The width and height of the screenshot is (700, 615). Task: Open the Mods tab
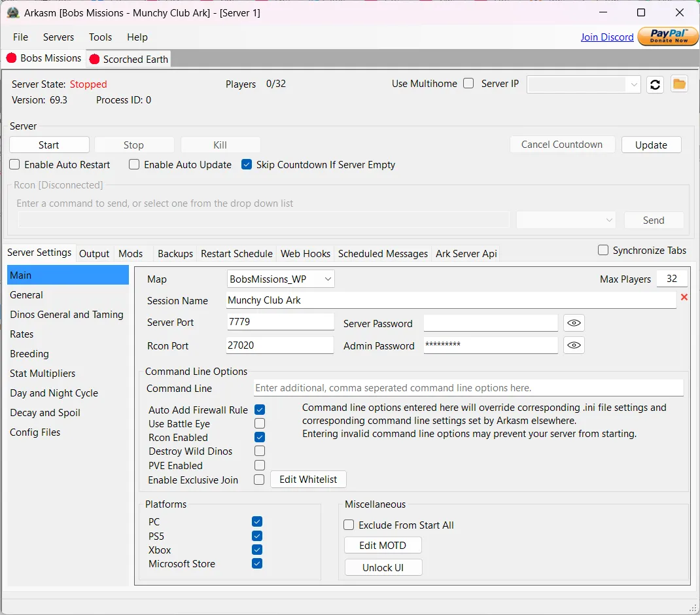click(131, 254)
